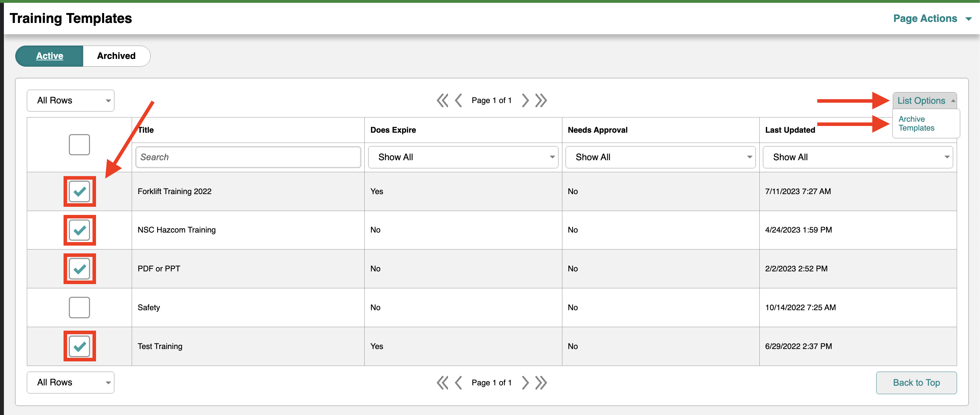Uncheck the PDF or PPT checkbox
980x415 pixels.
click(79, 269)
